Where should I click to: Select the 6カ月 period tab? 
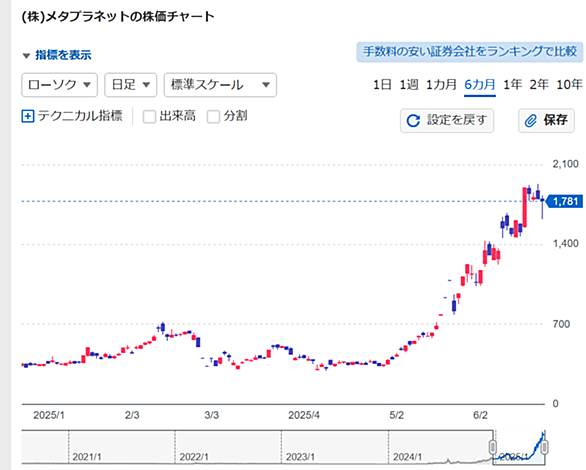pos(480,85)
